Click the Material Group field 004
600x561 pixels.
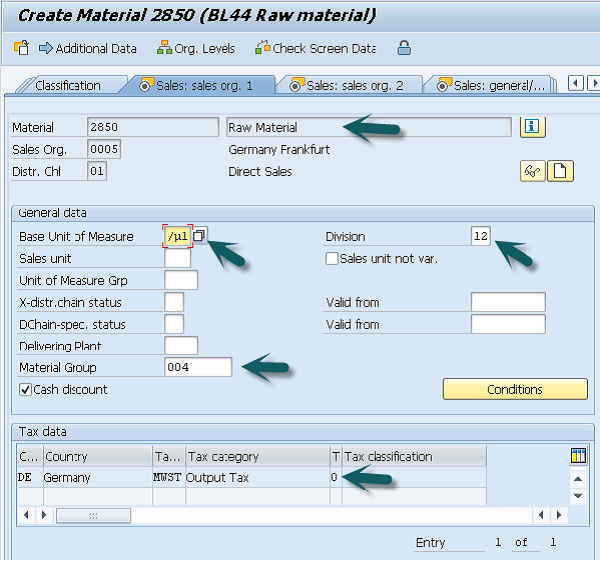point(198,367)
